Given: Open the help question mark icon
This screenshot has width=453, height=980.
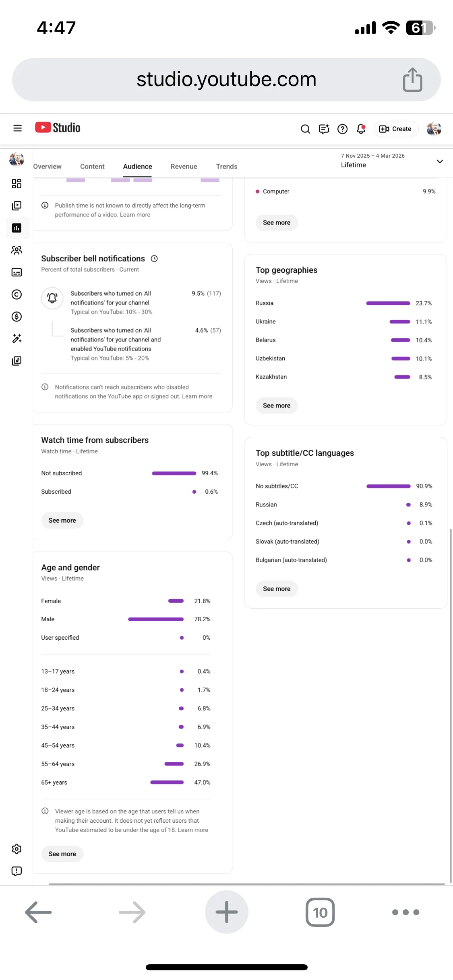Looking at the screenshot, I should coord(342,129).
